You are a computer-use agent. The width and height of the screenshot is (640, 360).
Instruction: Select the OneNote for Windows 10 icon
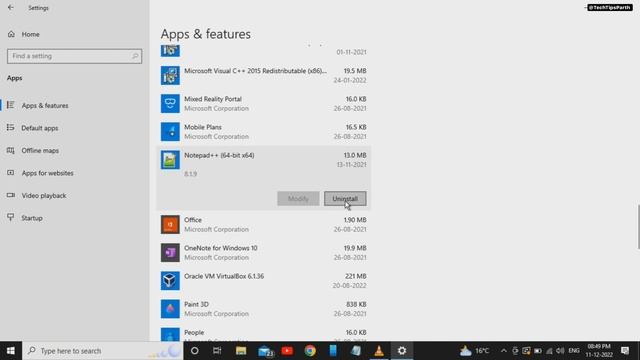[170, 253]
